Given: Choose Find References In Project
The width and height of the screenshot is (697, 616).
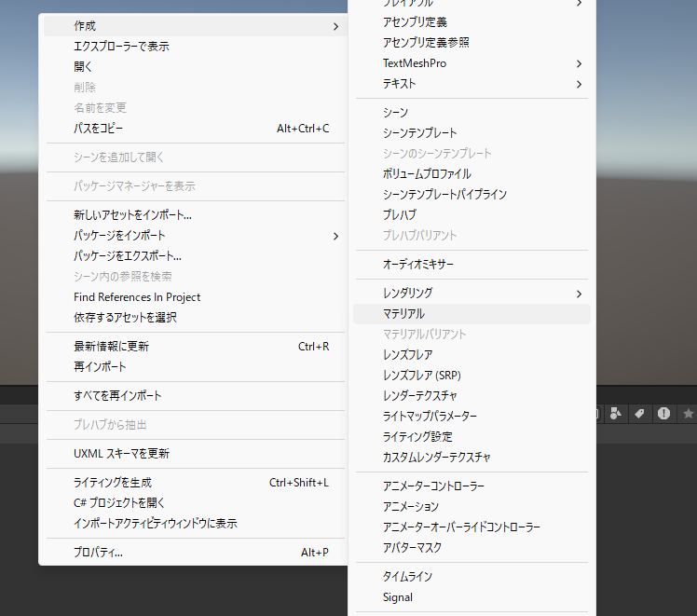Looking at the screenshot, I should click(x=137, y=297).
